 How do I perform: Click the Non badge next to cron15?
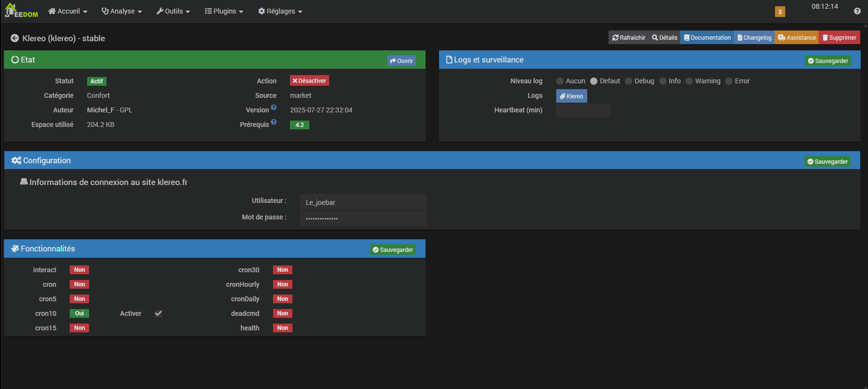click(x=79, y=328)
